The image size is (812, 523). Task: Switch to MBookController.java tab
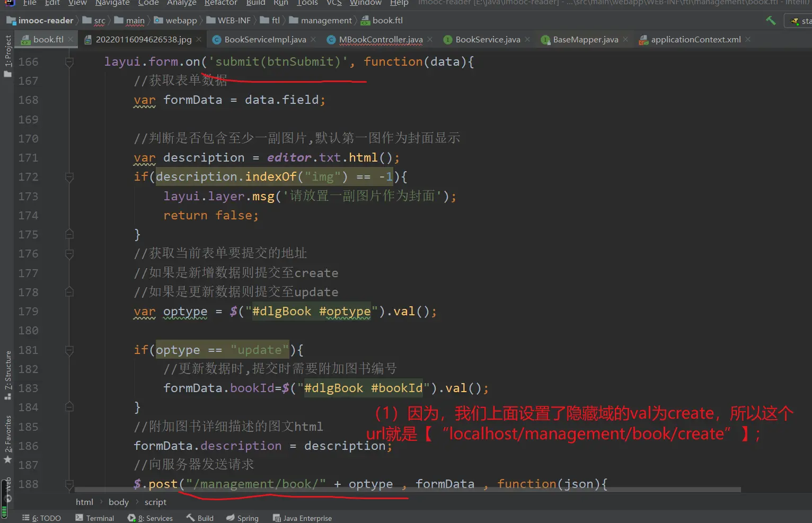tap(381, 40)
